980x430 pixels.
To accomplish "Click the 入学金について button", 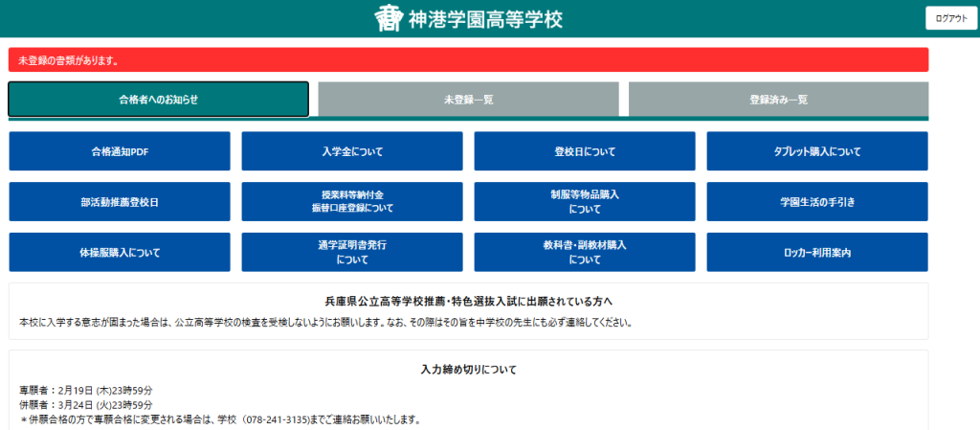I will 352,151.
